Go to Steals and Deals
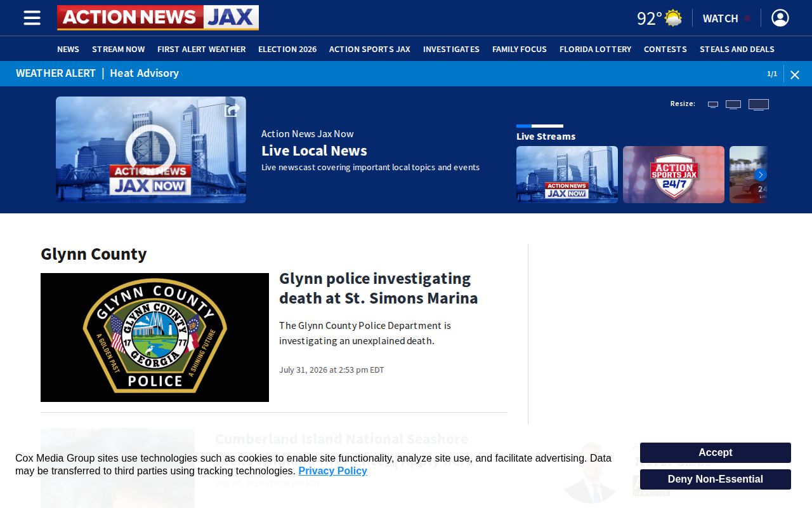The image size is (812, 508). tap(737, 49)
